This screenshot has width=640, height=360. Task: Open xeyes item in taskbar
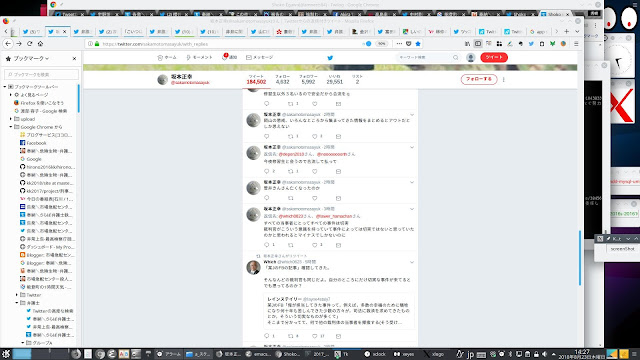404,354
